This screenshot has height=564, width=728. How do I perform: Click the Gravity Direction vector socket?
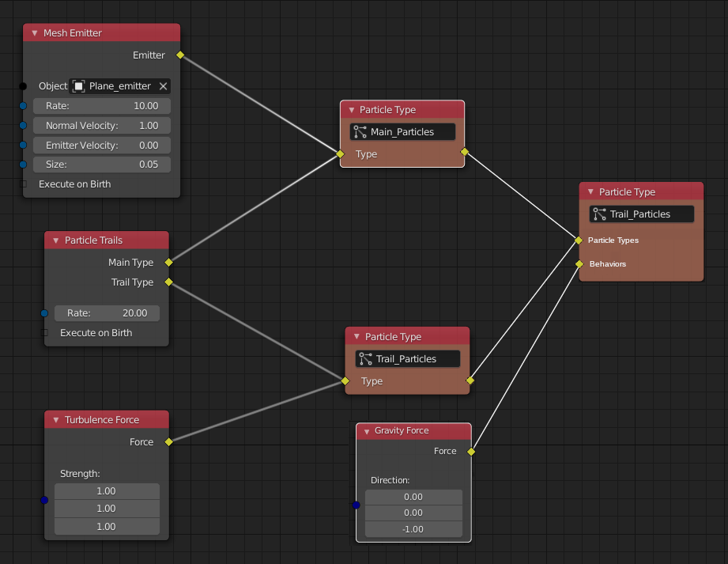pyautogui.click(x=356, y=505)
